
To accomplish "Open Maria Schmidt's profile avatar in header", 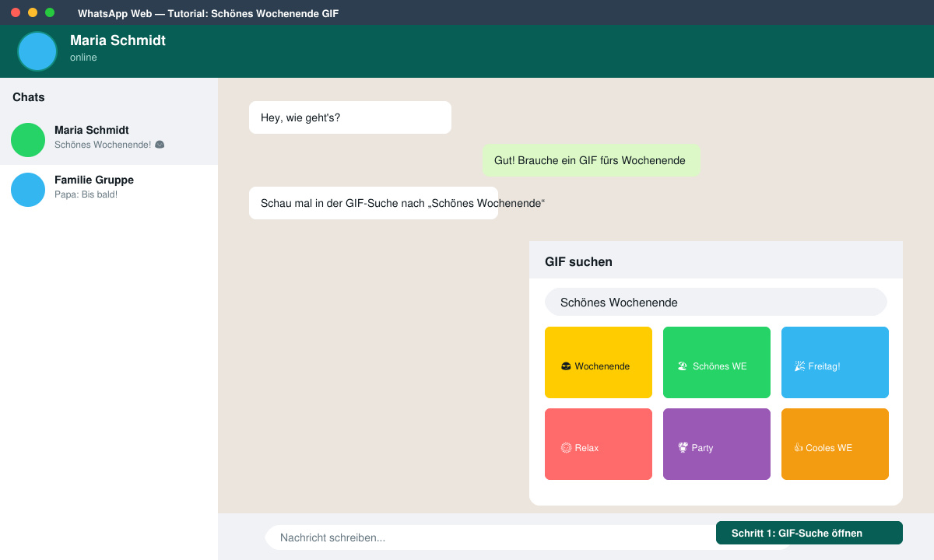I will (x=37, y=51).
